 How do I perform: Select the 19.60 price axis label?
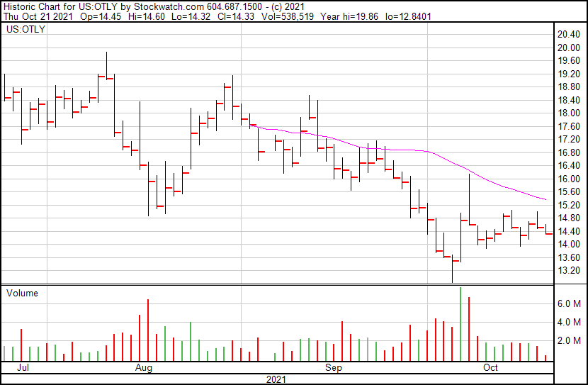tap(568, 61)
